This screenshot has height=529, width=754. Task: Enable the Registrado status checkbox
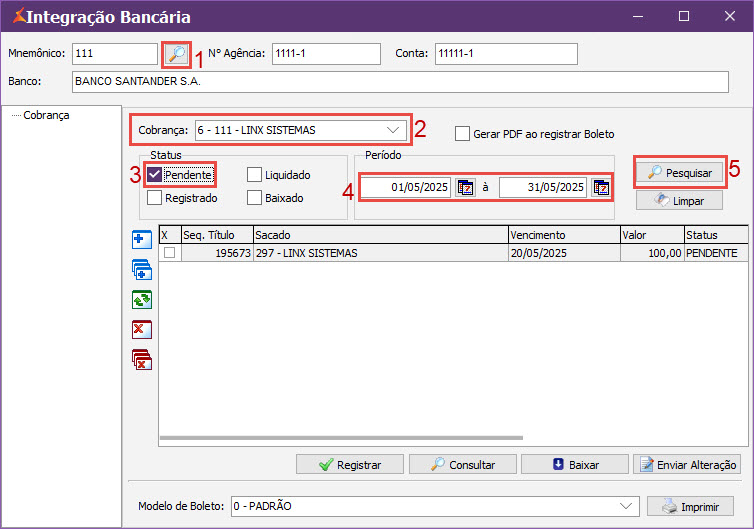154,198
